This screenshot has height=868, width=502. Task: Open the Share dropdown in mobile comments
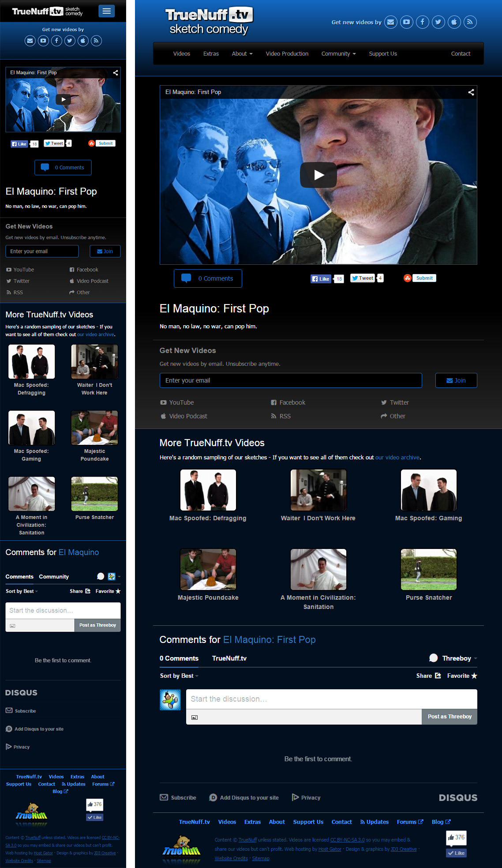(80, 591)
